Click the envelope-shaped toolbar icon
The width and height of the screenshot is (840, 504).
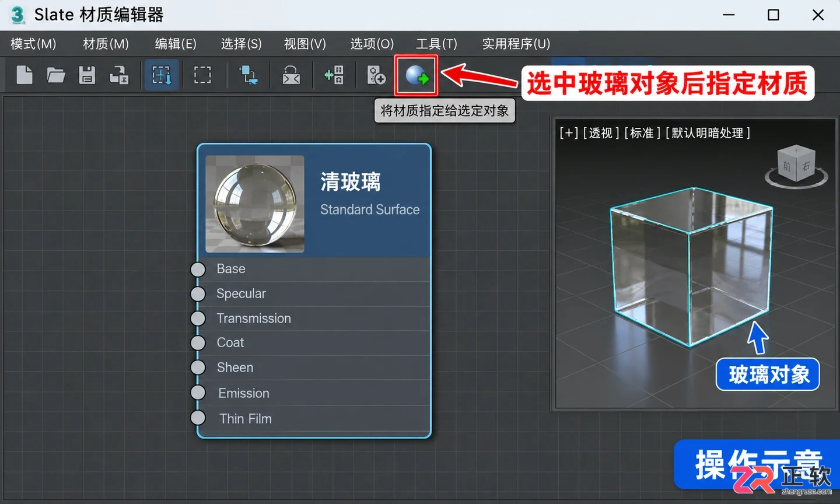291,75
